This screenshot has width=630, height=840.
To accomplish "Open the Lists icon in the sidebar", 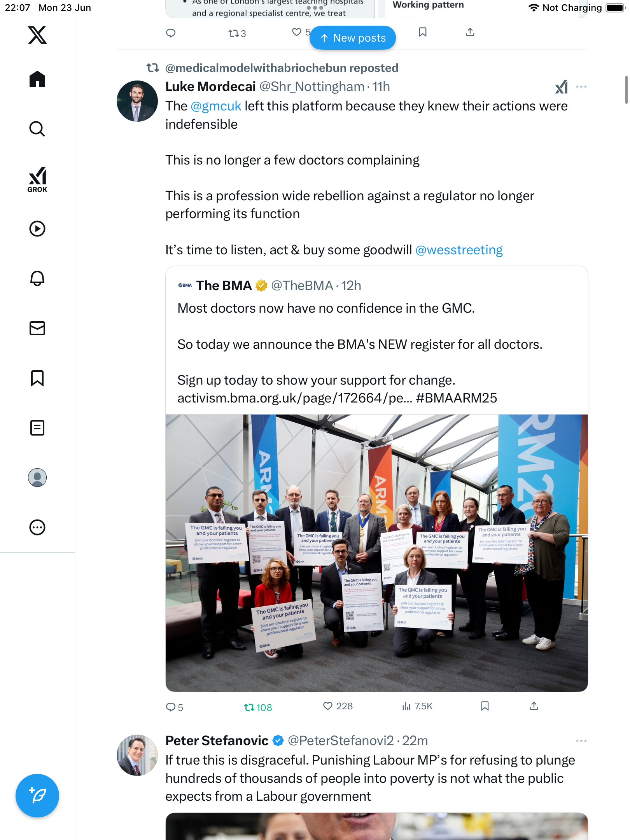I will click(x=37, y=428).
